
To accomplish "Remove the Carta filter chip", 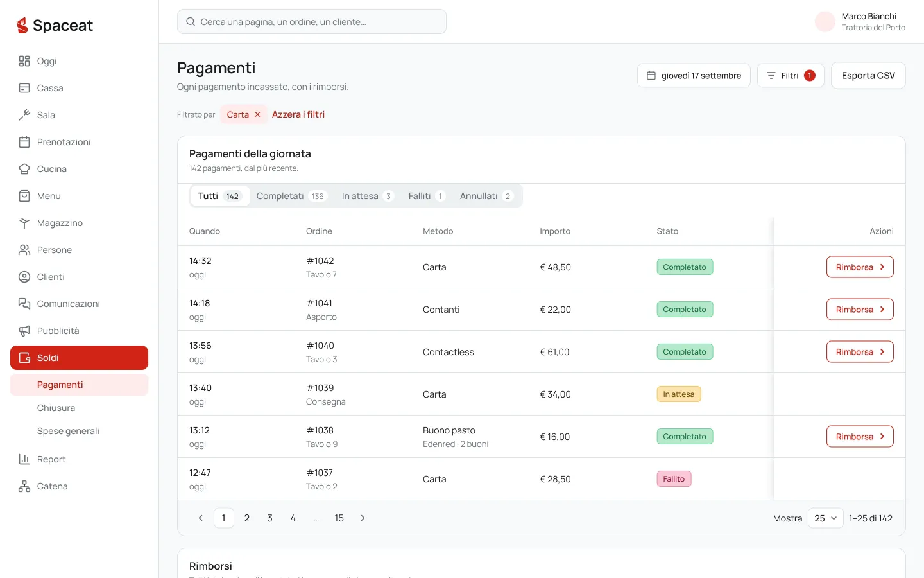I will pyautogui.click(x=257, y=114).
